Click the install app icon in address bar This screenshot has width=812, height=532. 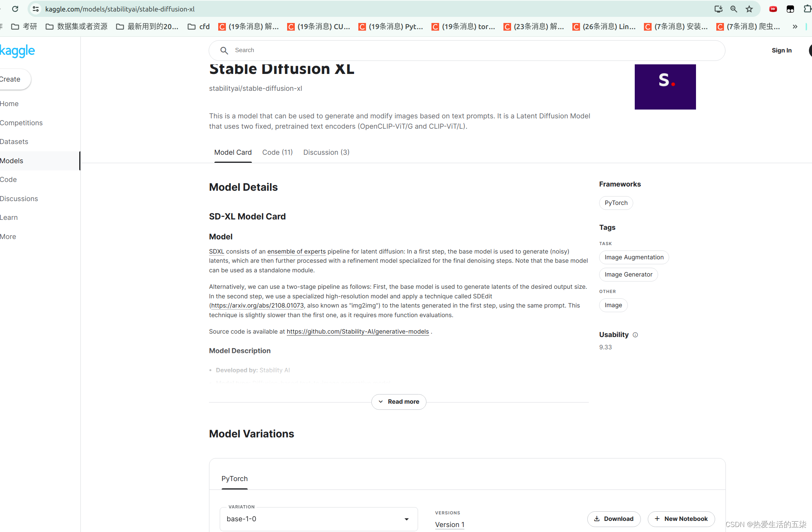click(x=718, y=9)
